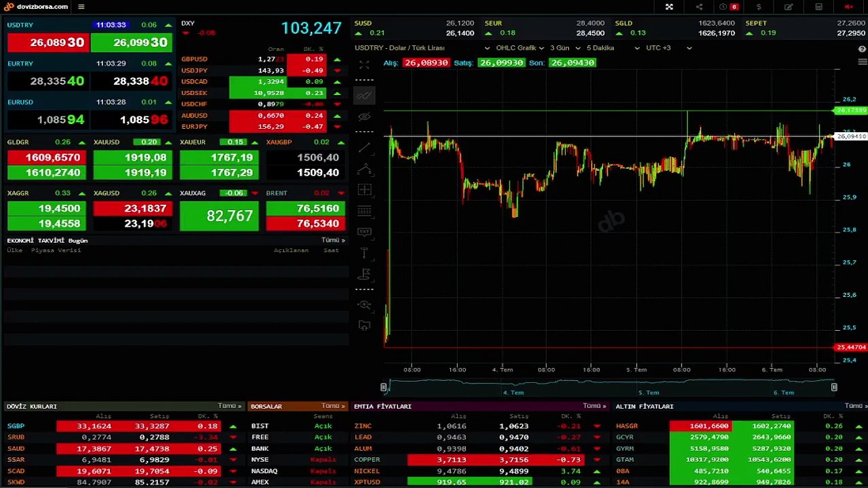The image size is (868, 488).
Task: Expand Tümü in the Ekonomi Takvimi panel
Action: [333, 240]
